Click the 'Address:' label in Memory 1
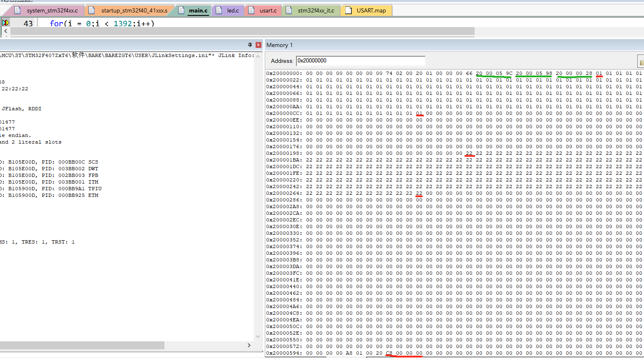 pos(282,61)
